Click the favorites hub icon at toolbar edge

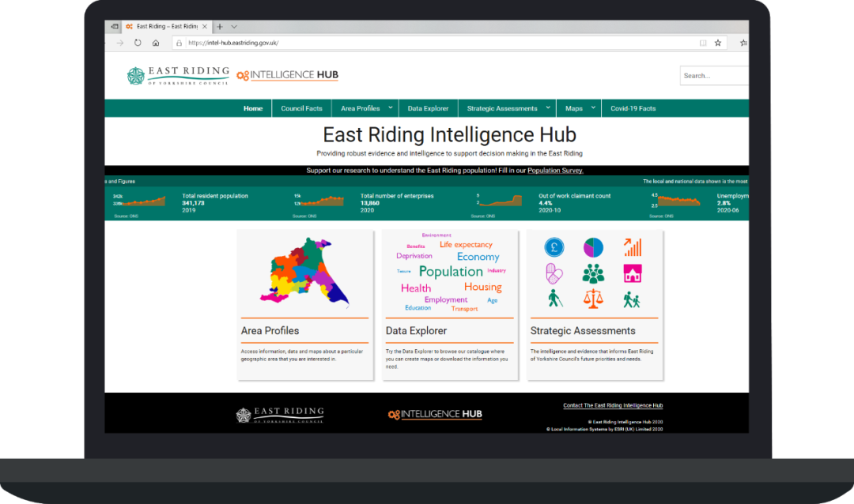point(743,43)
